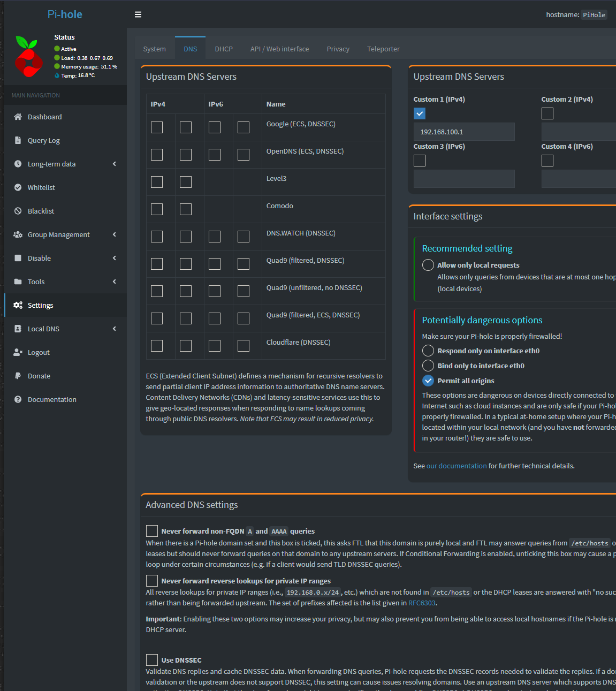Select Bind only to interface eth0
This screenshot has width=616, height=691.
pos(428,366)
